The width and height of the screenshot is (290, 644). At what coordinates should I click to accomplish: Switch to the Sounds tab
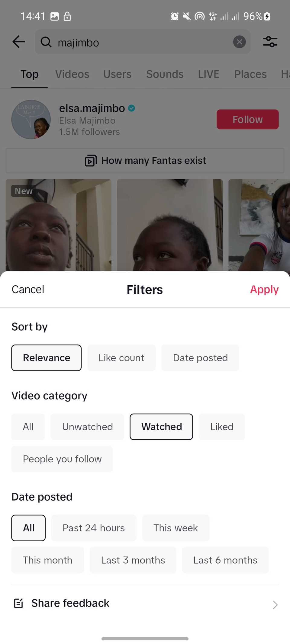point(165,74)
